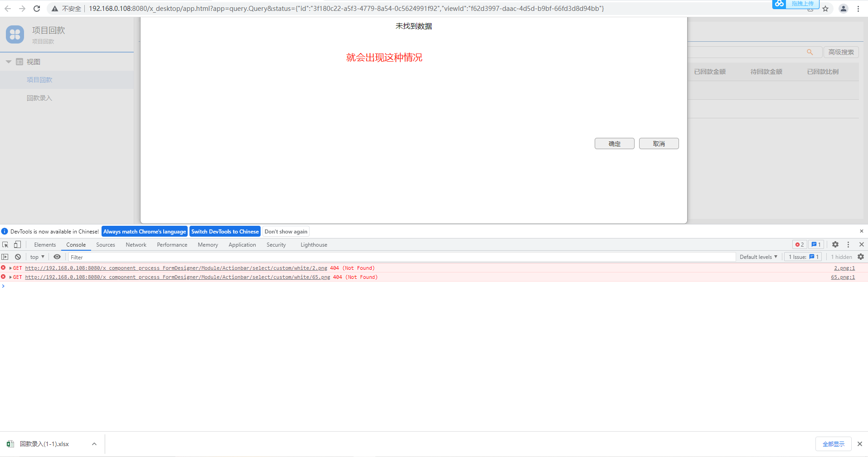Click the console Filter input field
868x457 pixels.
pos(402,257)
